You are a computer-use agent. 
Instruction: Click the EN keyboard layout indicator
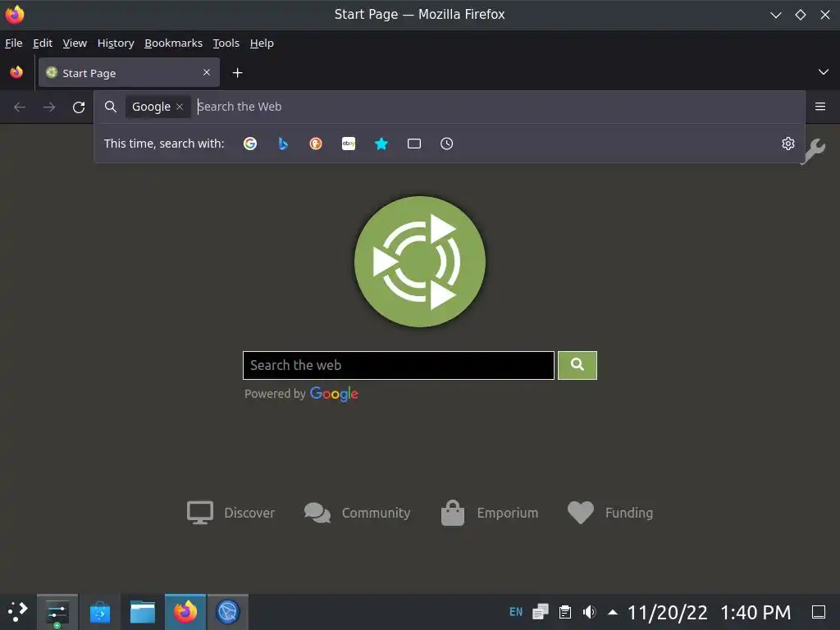point(516,612)
